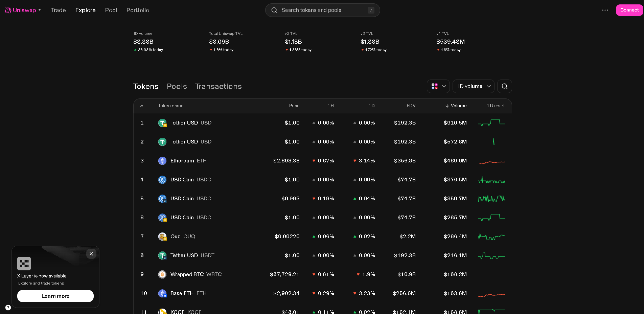Click the Ethereum token icon in row 3
644x314 pixels.
coord(162,161)
